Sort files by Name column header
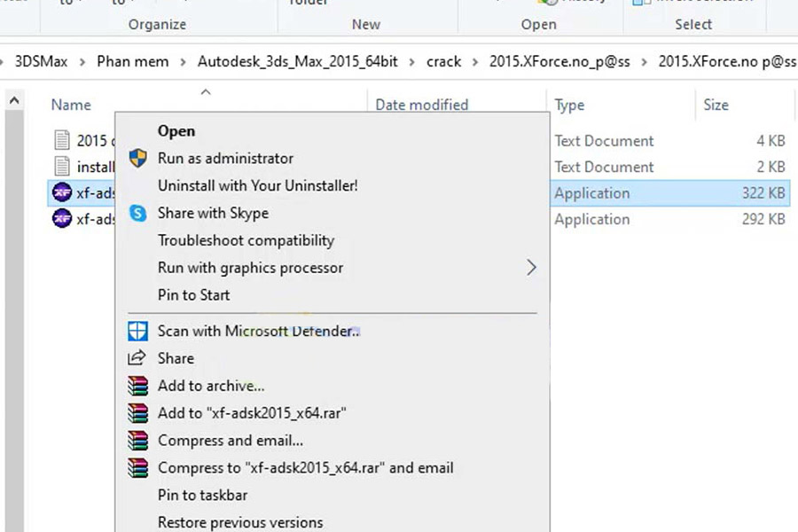 point(71,105)
